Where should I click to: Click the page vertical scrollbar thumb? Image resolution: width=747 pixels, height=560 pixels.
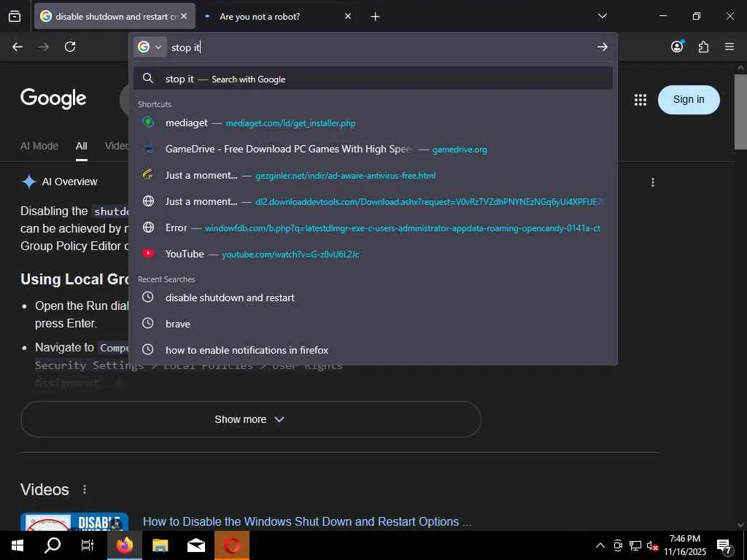pyautogui.click(x=740, y=112)
